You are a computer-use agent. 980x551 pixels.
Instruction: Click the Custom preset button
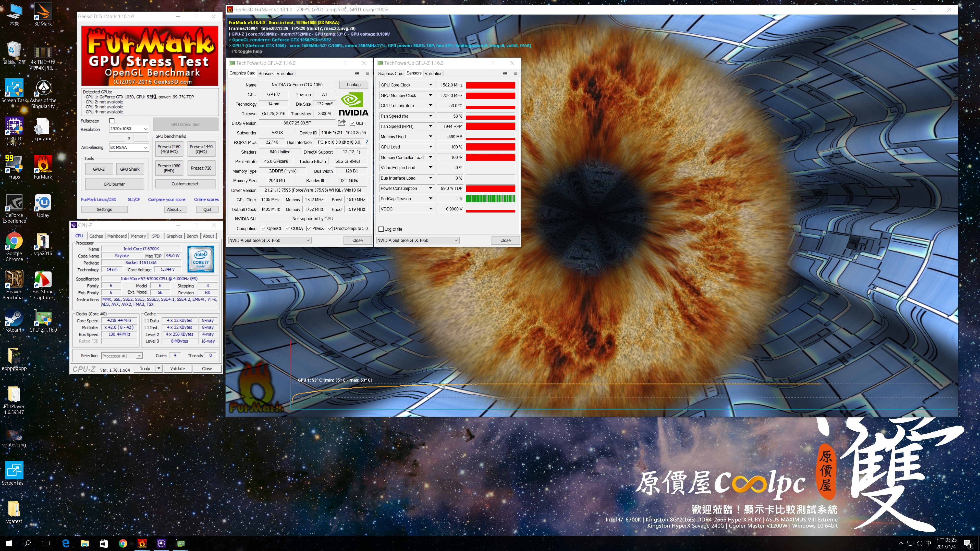pos(185,184)
